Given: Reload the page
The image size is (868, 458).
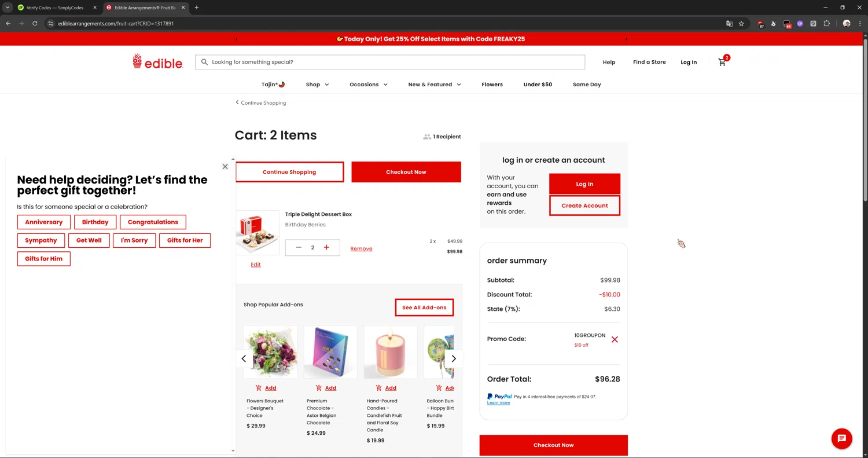Looking at the screenshot, I should (x=35, y=24).
